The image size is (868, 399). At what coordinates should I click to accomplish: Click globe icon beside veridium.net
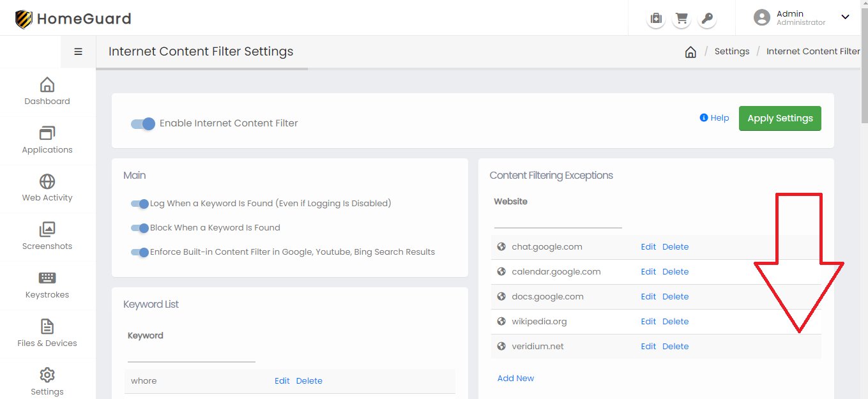click(x=501, y=346)
